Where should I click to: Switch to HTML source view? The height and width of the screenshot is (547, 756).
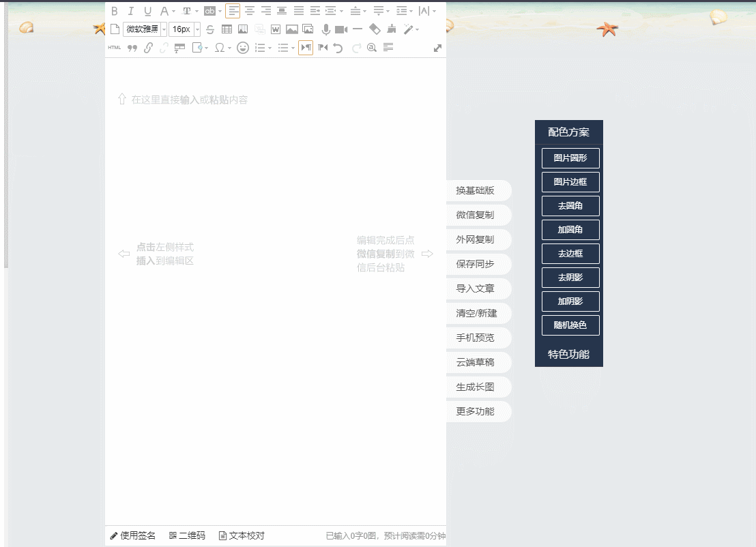coord(114,47)
